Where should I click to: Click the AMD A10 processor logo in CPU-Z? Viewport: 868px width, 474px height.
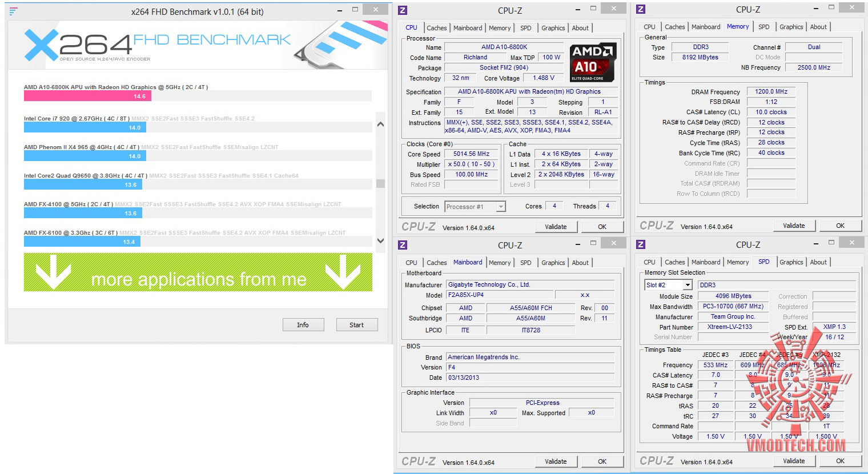coord(594,62)
